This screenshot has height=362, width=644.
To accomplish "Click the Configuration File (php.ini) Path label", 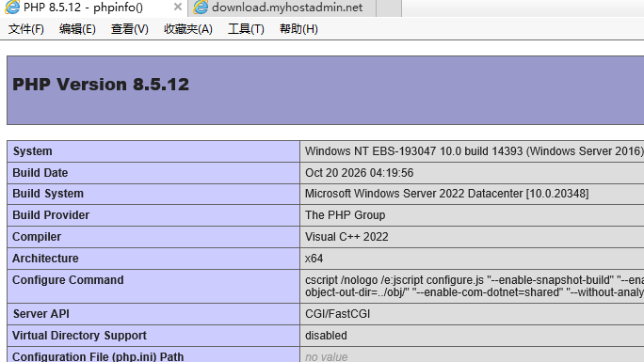I will (x=98, y=356).
